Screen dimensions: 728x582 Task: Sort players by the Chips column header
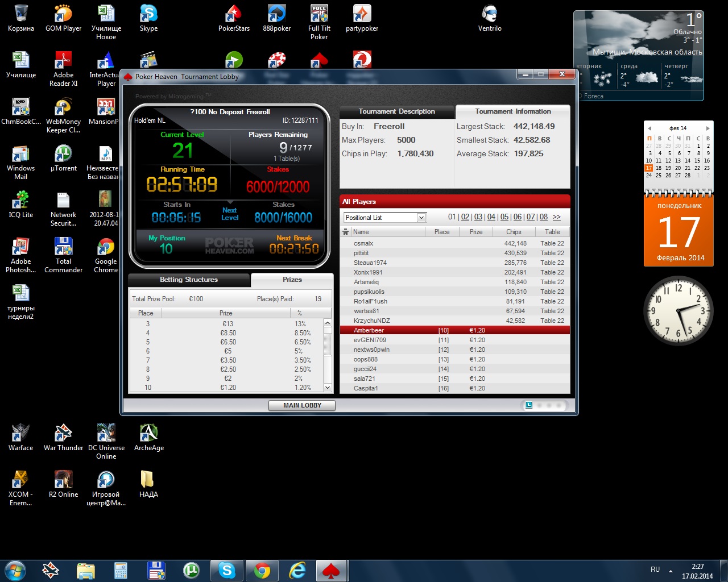pos(514,232)
